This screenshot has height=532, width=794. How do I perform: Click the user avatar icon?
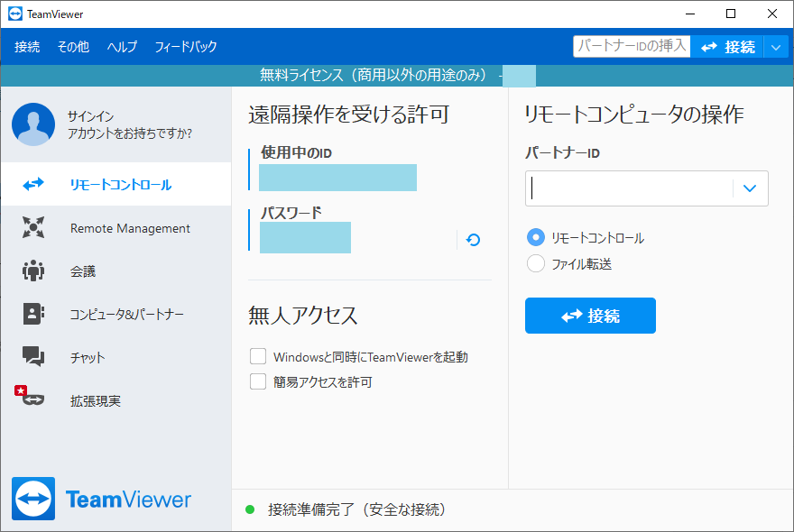pos(33,124)
